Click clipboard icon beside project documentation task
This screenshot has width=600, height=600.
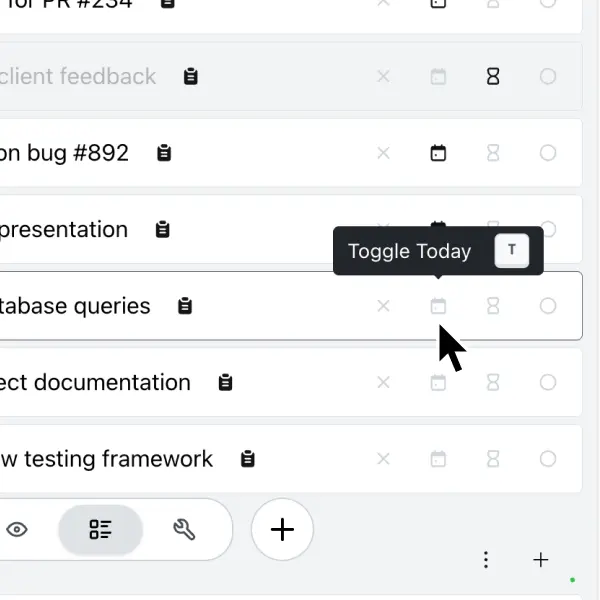pyautogui.click(x=226, y=382)
